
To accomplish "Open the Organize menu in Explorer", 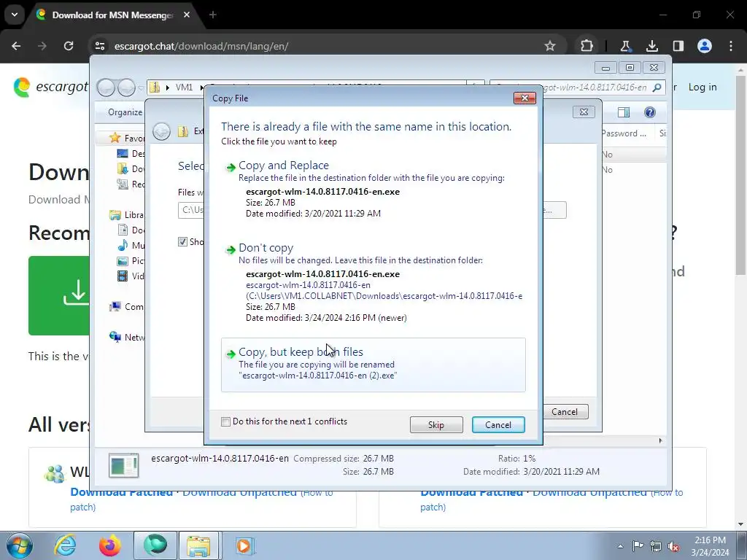I will (125, 112).
